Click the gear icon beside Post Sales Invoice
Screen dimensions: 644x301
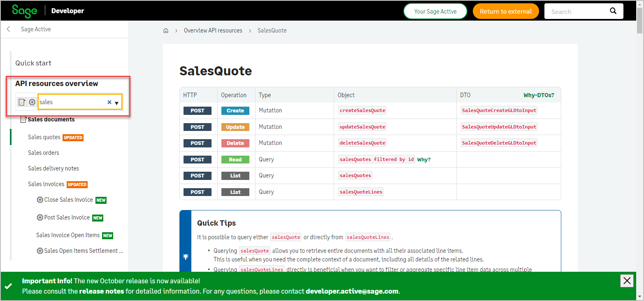(40, 217)
